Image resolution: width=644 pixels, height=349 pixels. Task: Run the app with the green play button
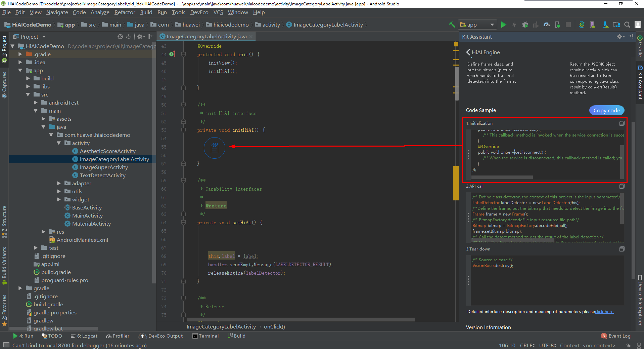503,25
